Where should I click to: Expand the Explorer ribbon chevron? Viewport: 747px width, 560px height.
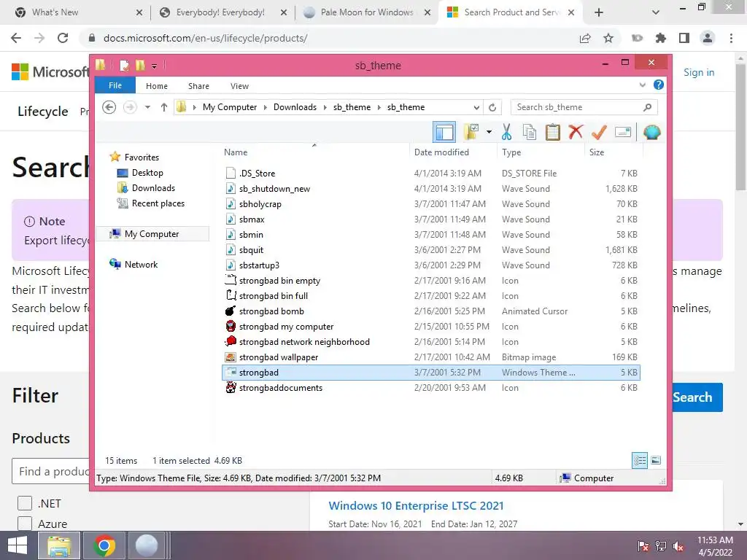pyautogui.click(x=642, y=85)
